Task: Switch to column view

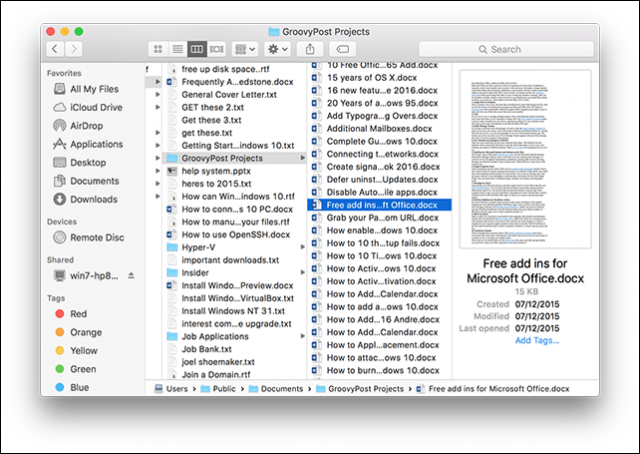Action: [x=197, y=49]
